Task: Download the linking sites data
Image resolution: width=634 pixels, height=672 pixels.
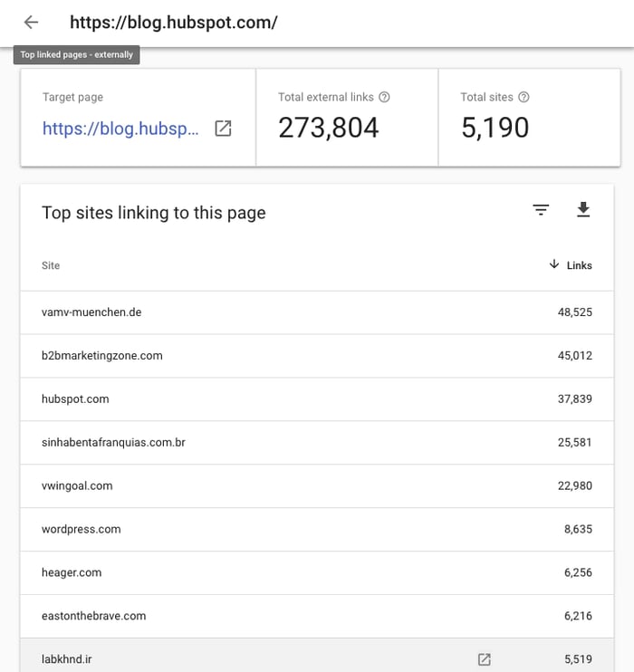Action: tap(583, 210)
